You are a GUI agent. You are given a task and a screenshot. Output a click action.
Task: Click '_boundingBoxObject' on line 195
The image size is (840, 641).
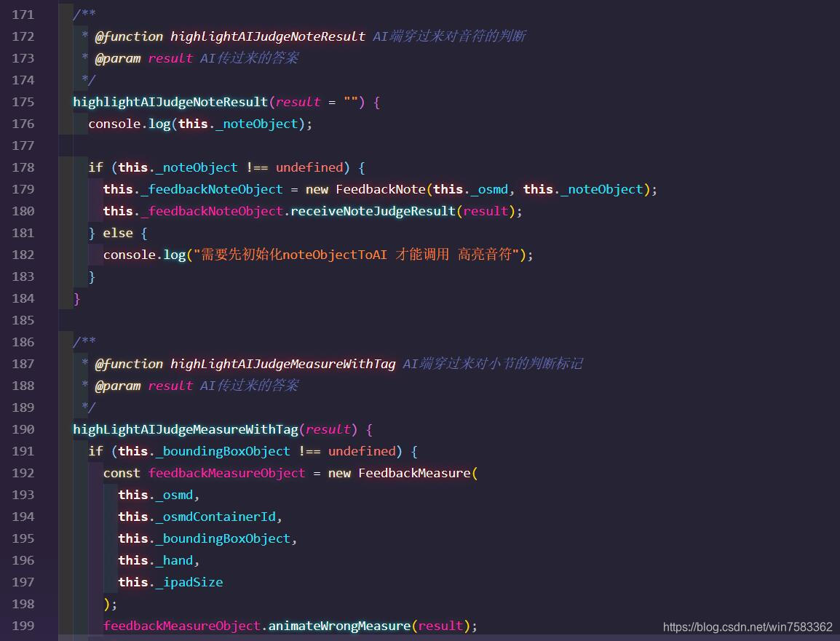(x=223, y=538)
